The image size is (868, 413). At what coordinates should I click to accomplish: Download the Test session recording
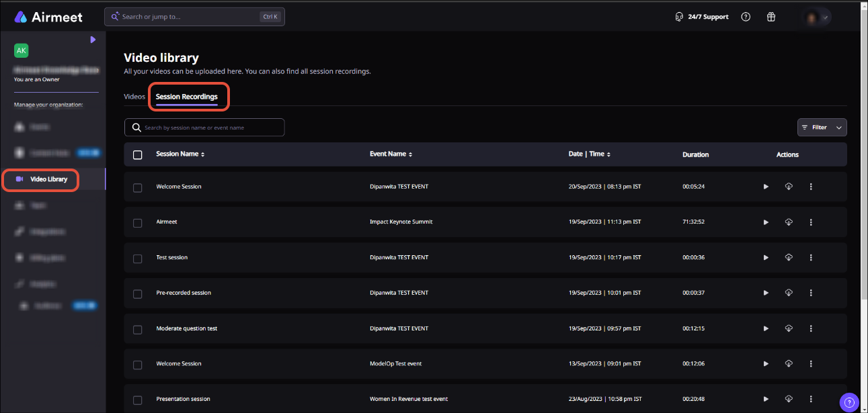789,257
